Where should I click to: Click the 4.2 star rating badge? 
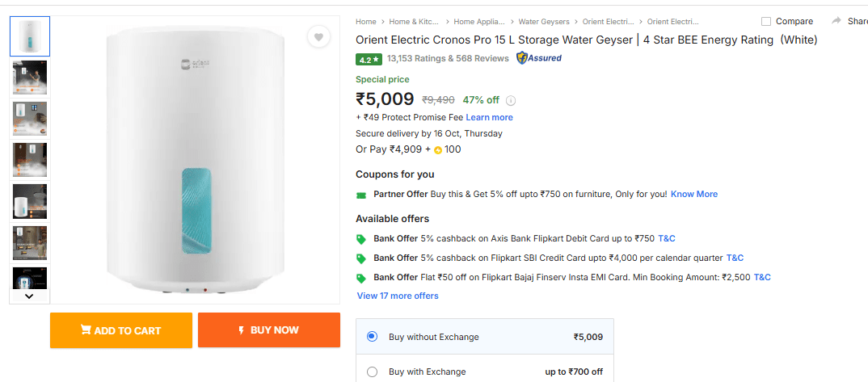click(x=369, y=59)
